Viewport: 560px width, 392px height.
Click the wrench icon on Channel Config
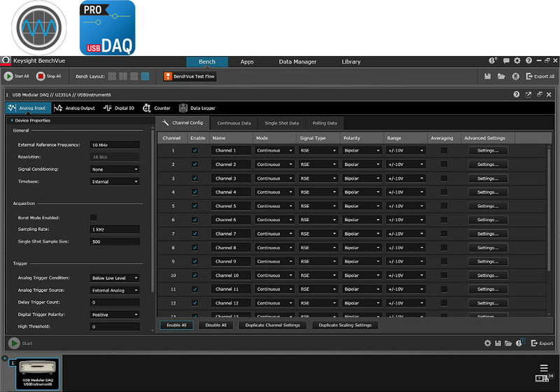[x=165, y=122]
